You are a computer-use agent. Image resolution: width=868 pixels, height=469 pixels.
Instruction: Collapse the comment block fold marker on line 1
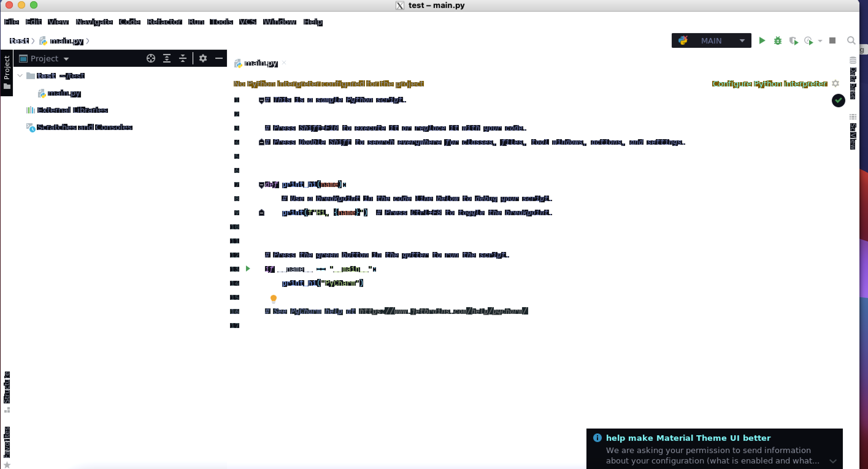click(261, 100)
